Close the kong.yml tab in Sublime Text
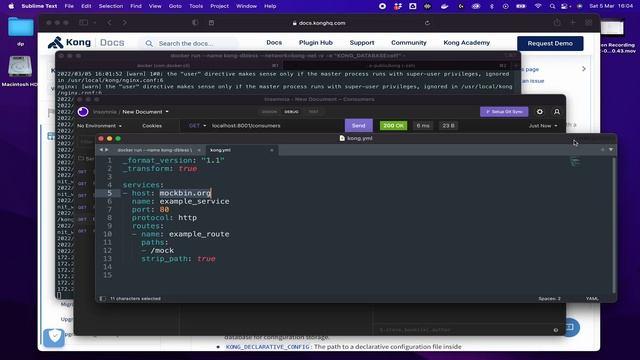The image size is (640, 360). pyautogui.click(x=271, y=150)
